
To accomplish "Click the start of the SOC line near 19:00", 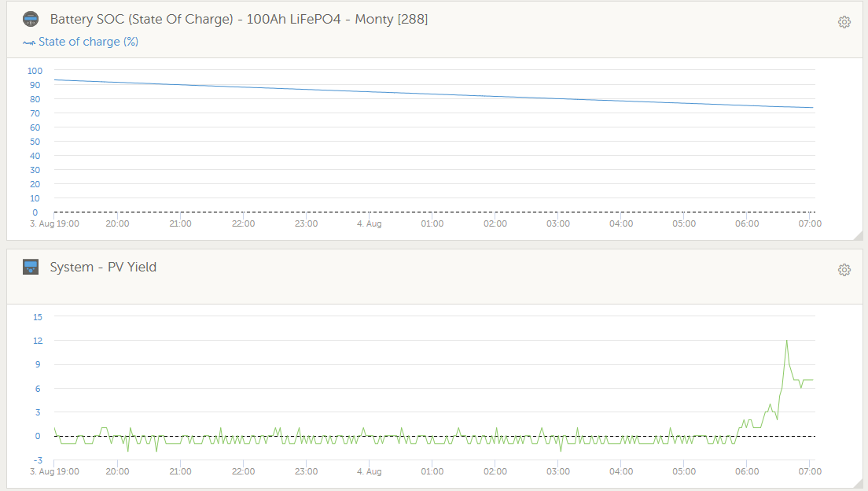I will point(55,79).
